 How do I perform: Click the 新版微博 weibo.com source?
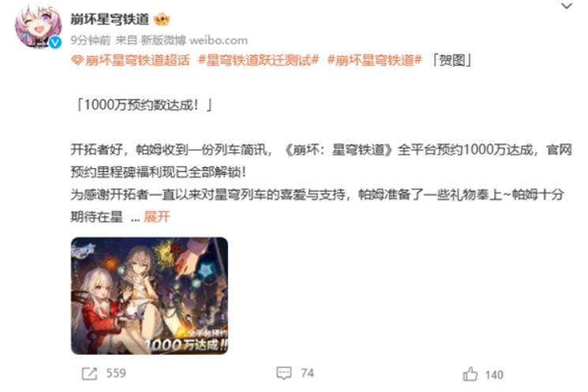[x=194, y=40]
